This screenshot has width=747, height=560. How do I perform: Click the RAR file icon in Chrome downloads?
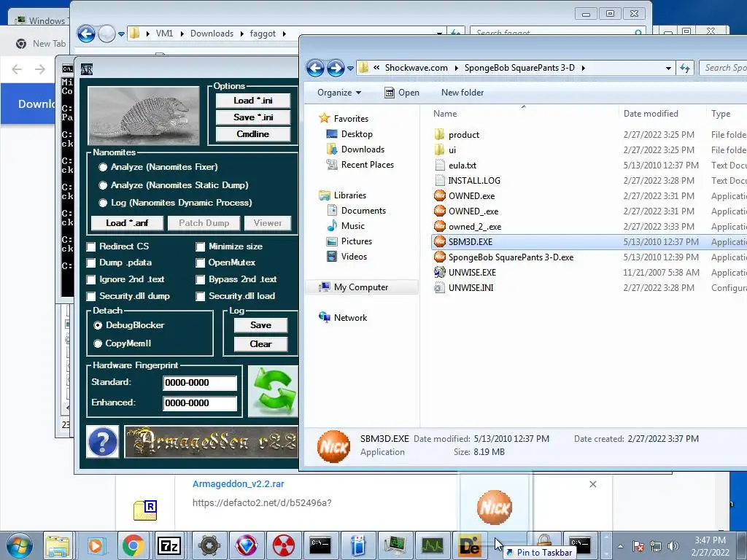pos(145,510)
